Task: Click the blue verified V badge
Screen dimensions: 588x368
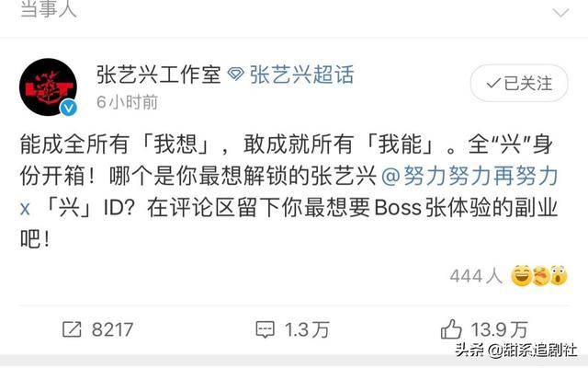Action: 68,109
